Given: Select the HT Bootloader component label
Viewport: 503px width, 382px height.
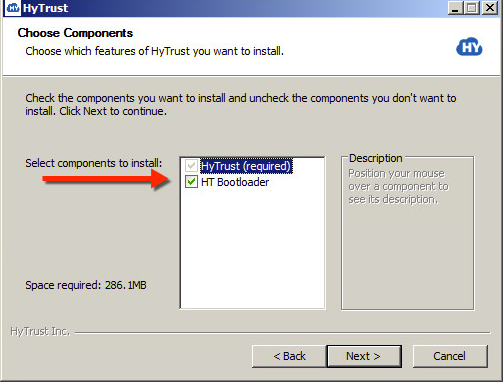Looking at the screenshot, I should pos(235,182).
